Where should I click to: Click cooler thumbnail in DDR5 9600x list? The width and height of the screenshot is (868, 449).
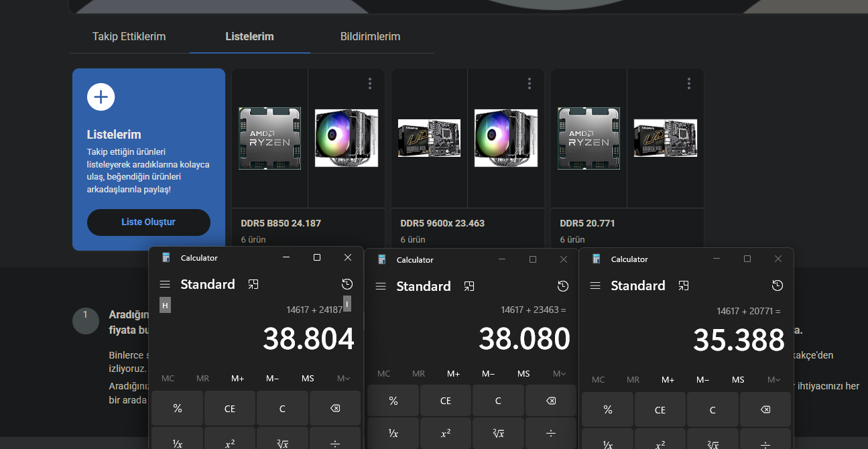506,138
